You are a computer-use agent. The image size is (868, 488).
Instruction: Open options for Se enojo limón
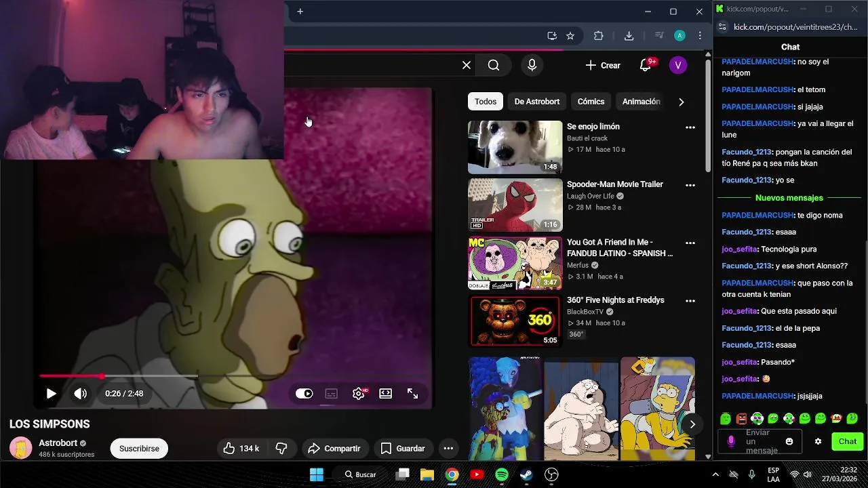tap(690, 127)
